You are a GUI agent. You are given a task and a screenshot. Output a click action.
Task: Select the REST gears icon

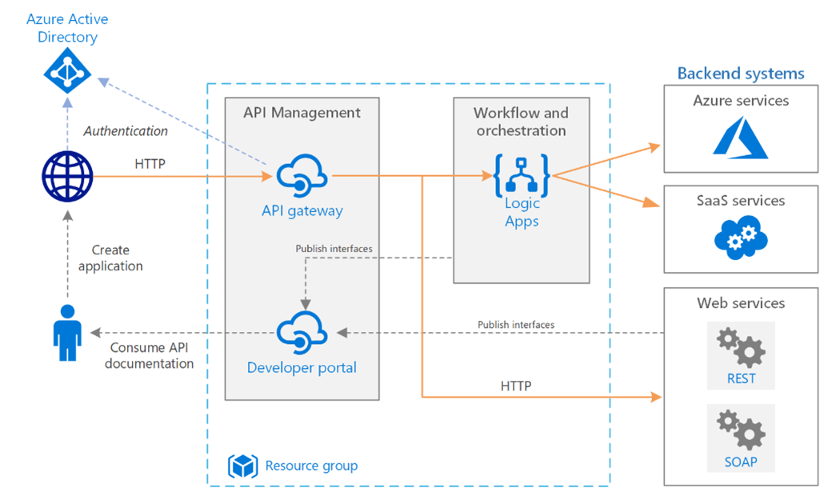pyautogui.click(x=741, y=348)
